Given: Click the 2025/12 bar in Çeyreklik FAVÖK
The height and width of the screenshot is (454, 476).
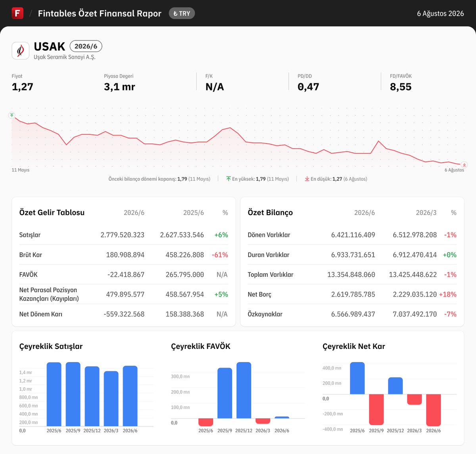Looking at the screenshot, I should pyautogui.click(x=244, y=390).
